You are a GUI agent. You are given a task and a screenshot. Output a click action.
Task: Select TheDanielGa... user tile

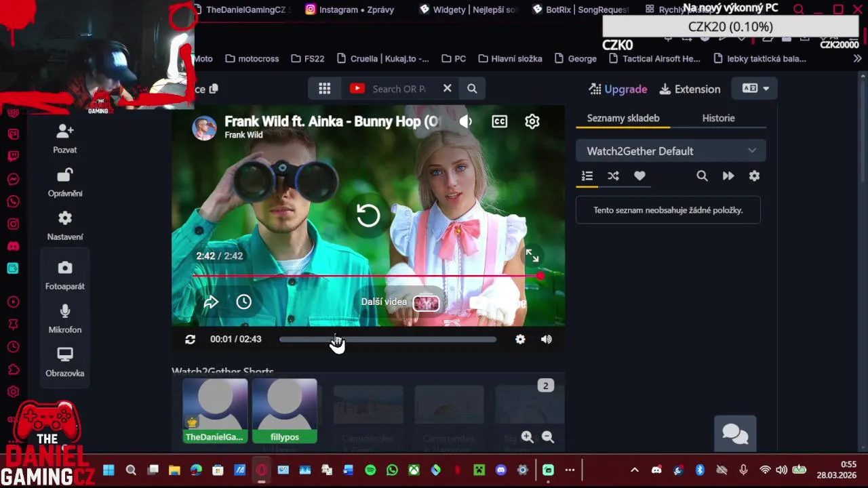click(x=215, y=411)
